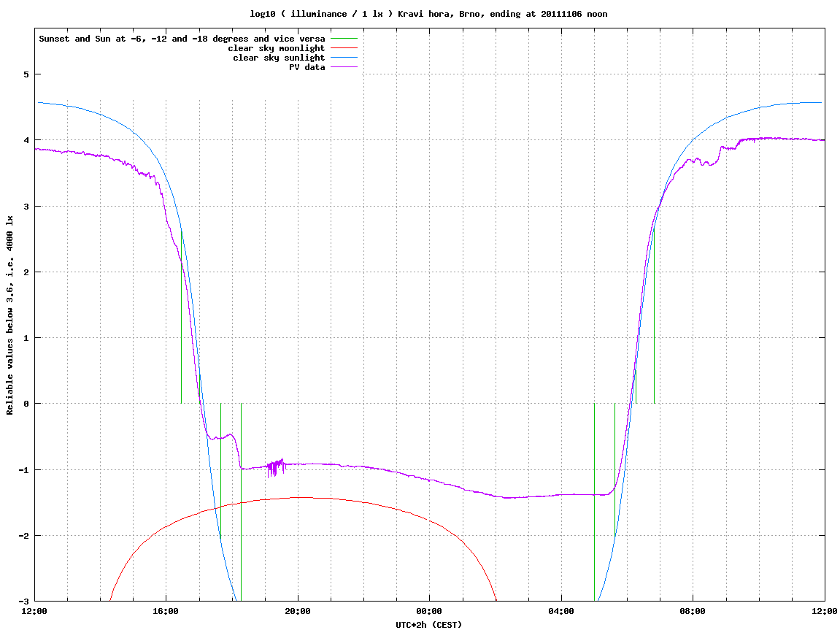840x630 pixels.
Task: Click the blue legend line sample
Action: (x=344, y=58)
